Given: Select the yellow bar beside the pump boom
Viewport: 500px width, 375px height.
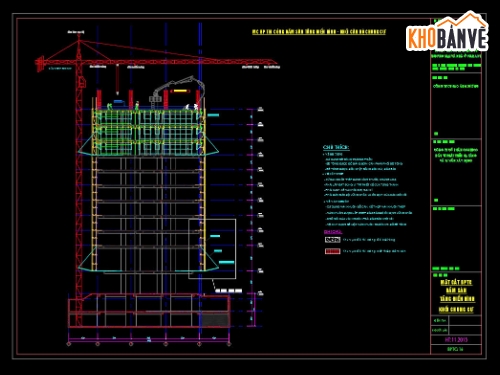Looking at the screenshot, I should pyautogui.click(x=180, y=91).
